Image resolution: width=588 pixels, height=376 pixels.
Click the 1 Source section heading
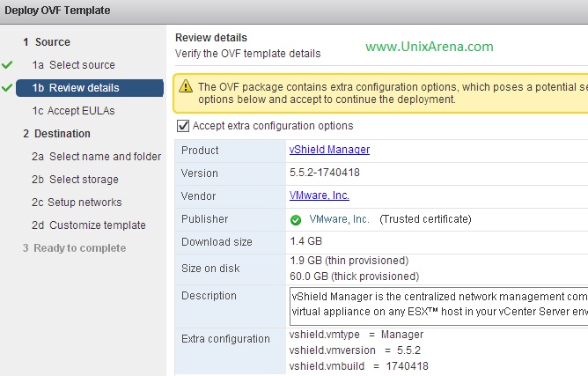coord(47,42)
